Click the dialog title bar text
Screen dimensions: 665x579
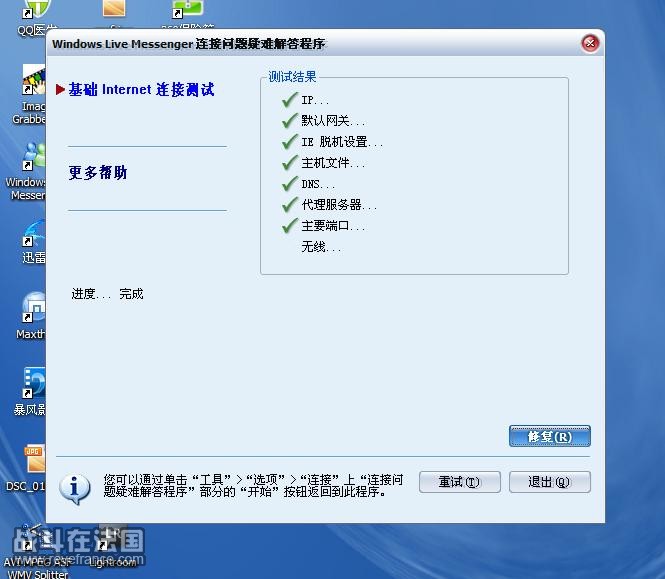click(188, 44)
